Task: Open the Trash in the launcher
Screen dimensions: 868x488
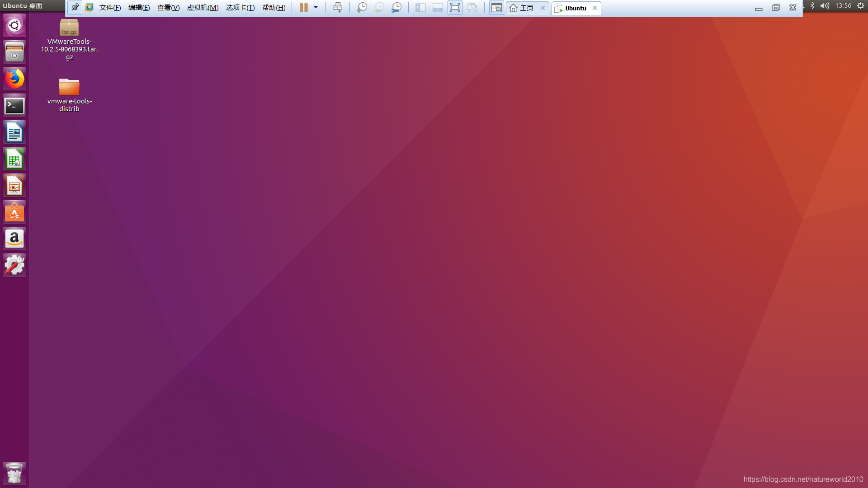Action: click(x=14, y=473)
